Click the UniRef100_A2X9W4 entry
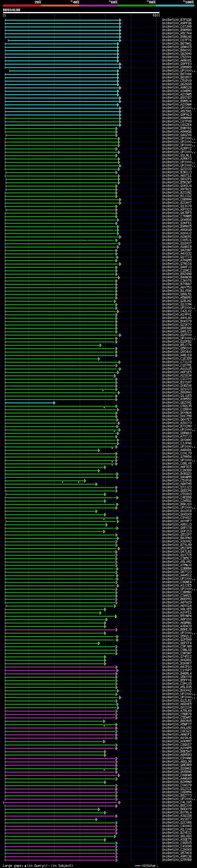This screenshot has width=197, height=868. point(177,104)
